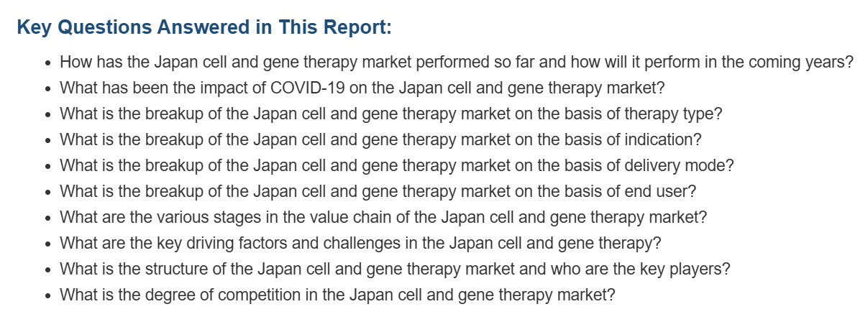Screen dimensions: 868x322
Task: Click the bullet dot beside the COVID-19 question
Action: click(47, 89)
